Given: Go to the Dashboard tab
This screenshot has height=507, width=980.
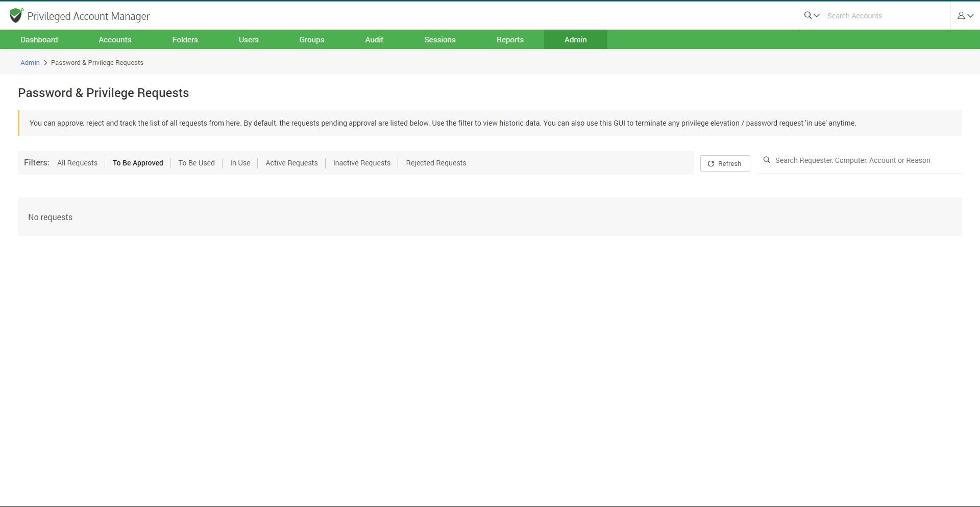Looking at the screenshot, I should coord(39,39).
